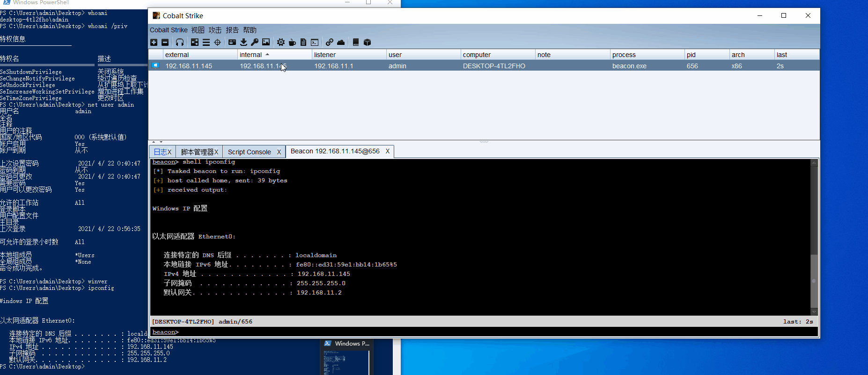Viewport: 868px width, 375px height.
Task: Close the Script Console tab with its X
Action: click(279, 152)
